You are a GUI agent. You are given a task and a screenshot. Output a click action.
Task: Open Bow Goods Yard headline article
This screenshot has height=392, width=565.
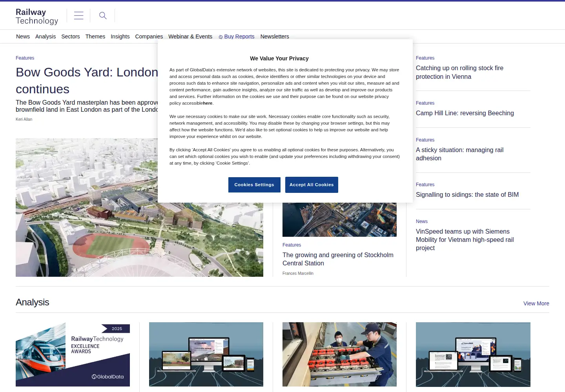(87, 81)
